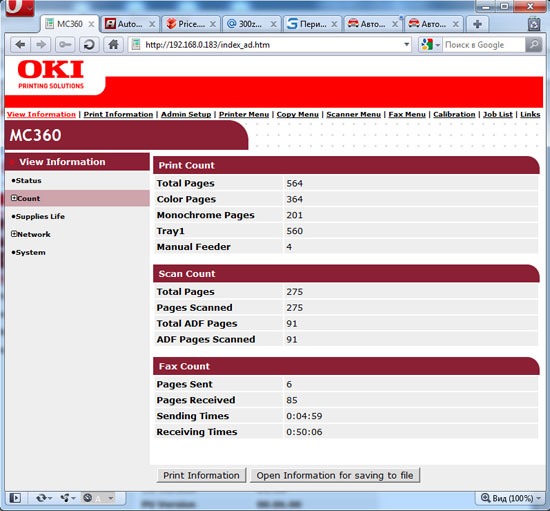Switch to the Пери... tab

tap(313, 24)
